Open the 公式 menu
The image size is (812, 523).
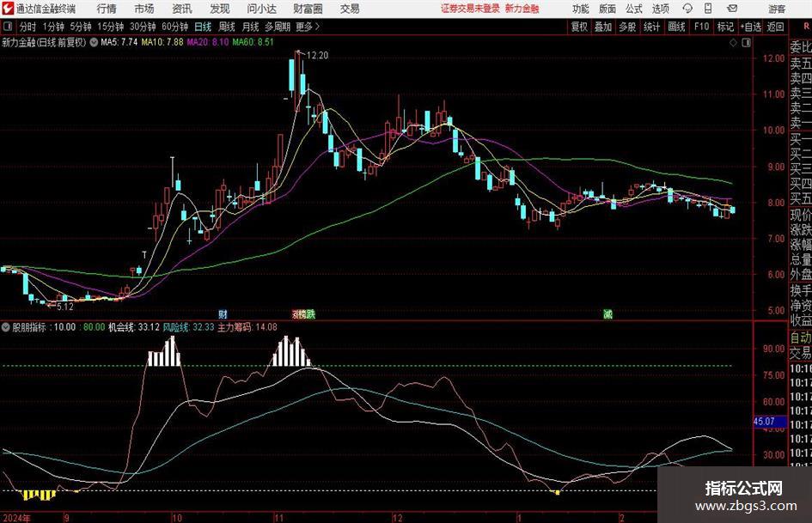(x=633, y=9)
